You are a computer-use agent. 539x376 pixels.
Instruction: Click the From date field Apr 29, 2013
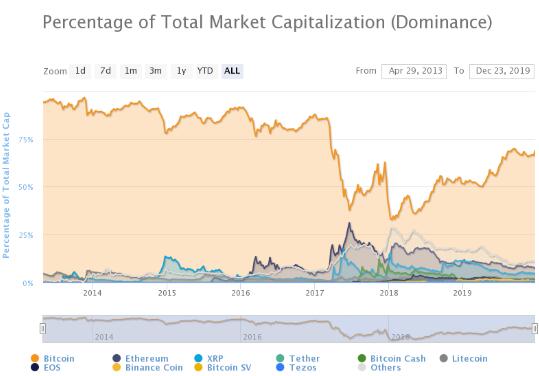[414, 71]
